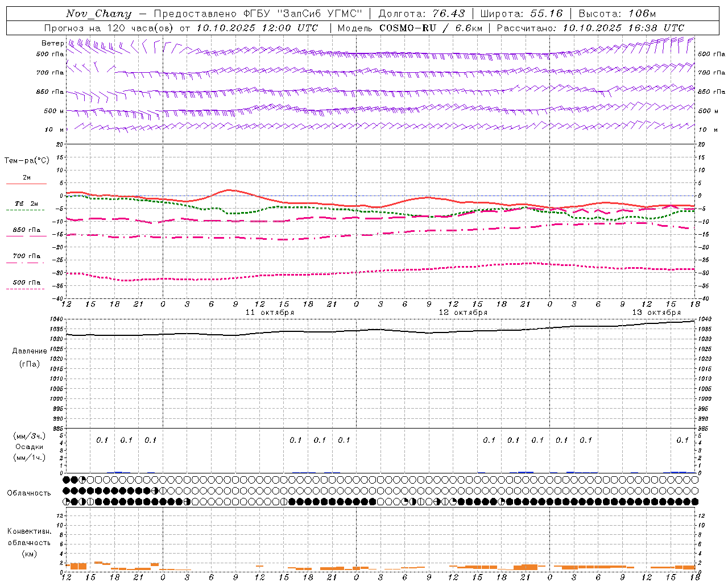Click the 'Облачность' cloud cover label
The image size is (728, 582).
click(x=29, y=493)
